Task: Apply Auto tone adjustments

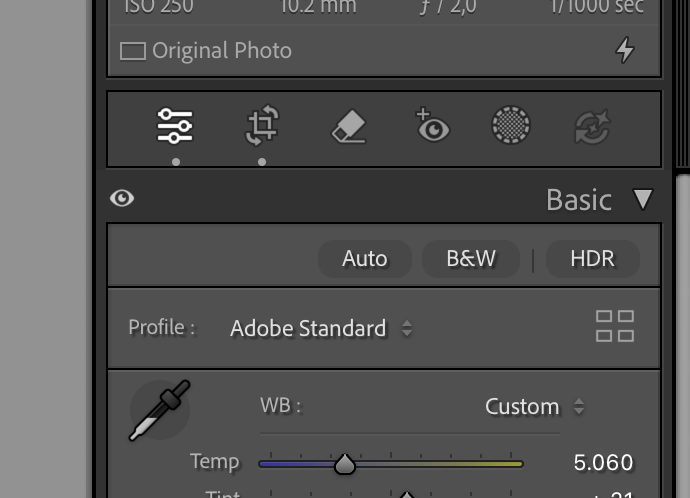Action: 365,259
